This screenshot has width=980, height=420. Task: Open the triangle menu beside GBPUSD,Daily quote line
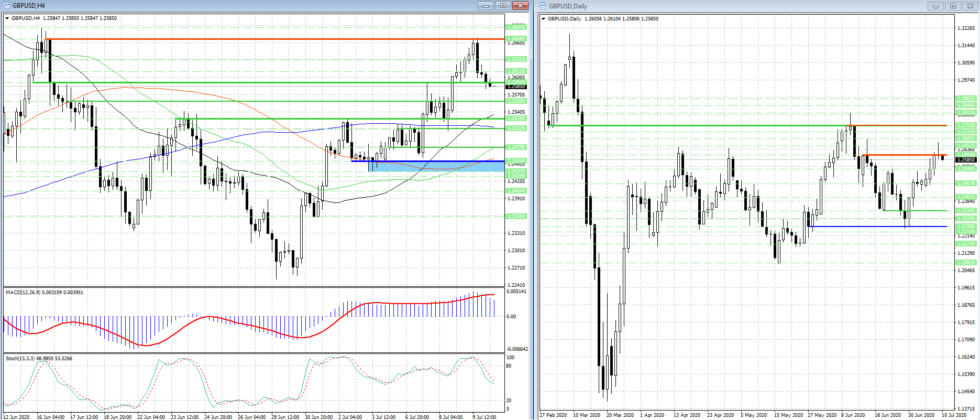point(544,19)
